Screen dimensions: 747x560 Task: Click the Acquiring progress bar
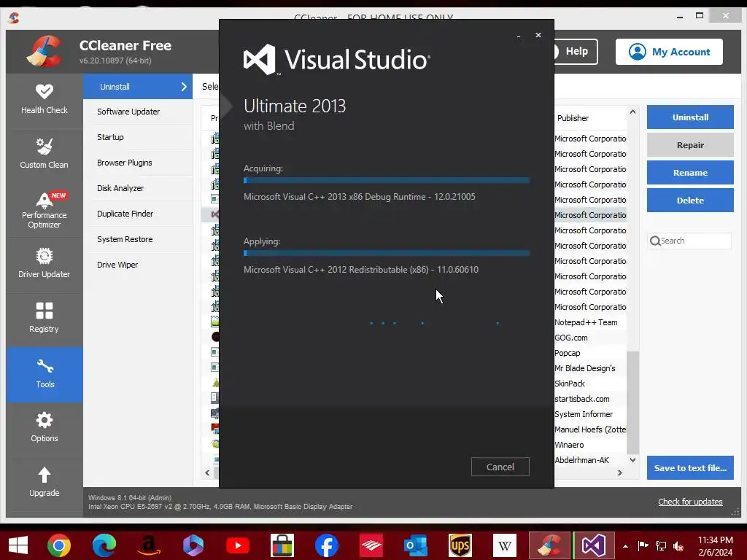click(387, 181)
